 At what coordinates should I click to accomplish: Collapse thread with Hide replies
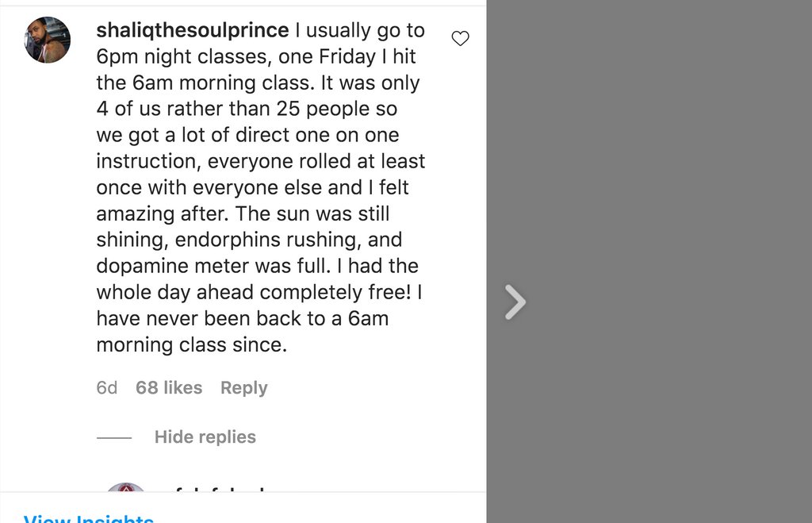coord(205,437)
